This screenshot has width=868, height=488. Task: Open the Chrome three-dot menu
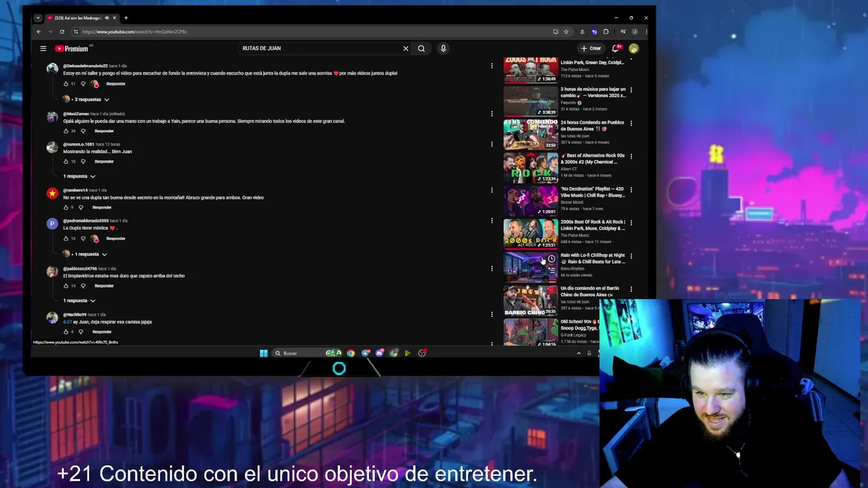646,32
